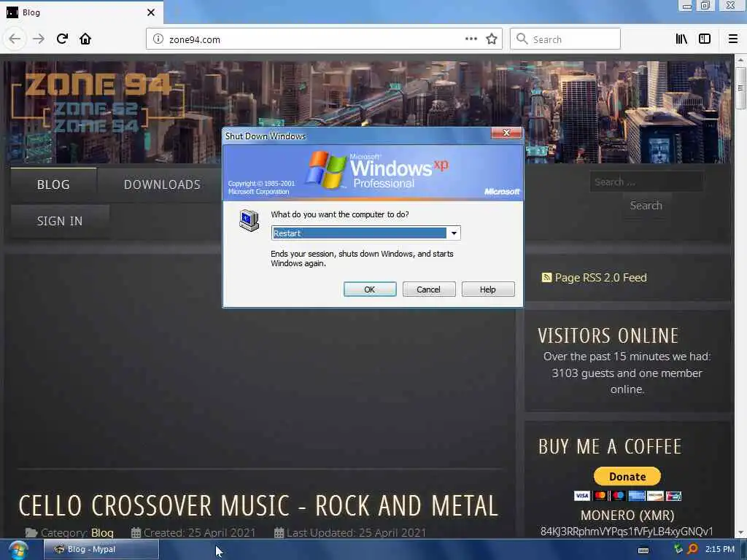Click the website search text field
747x560 pixels.
point(646,182)
